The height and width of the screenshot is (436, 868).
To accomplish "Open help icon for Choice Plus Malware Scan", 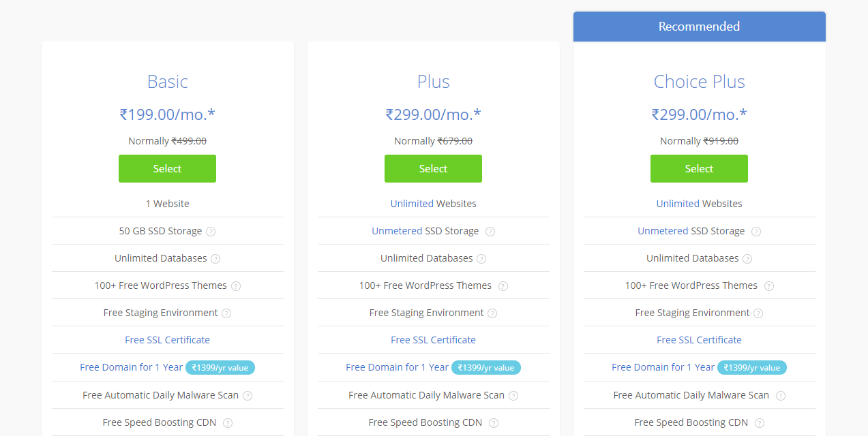I will point(781,396).
